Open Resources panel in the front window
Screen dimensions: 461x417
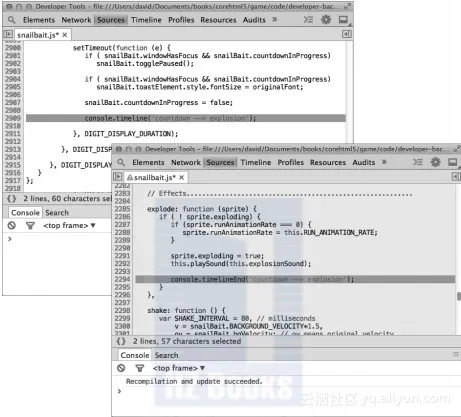pos(328,162)
